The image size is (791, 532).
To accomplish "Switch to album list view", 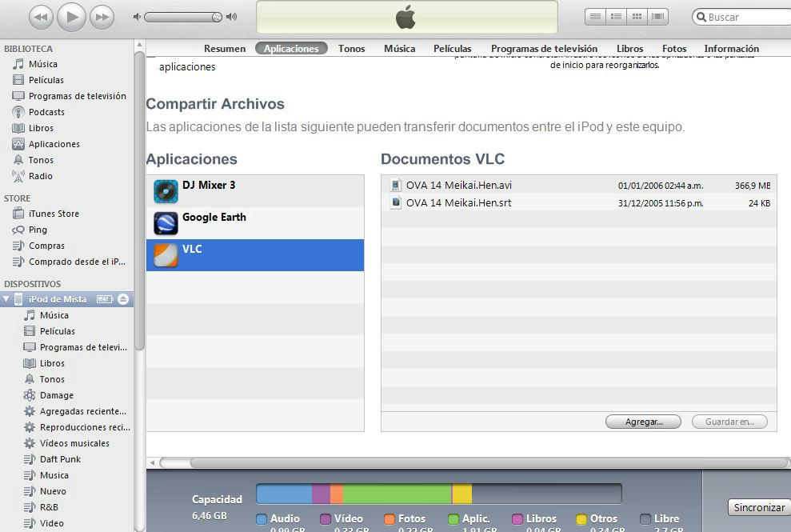I will pyautogui.click(x=616, y=17).
